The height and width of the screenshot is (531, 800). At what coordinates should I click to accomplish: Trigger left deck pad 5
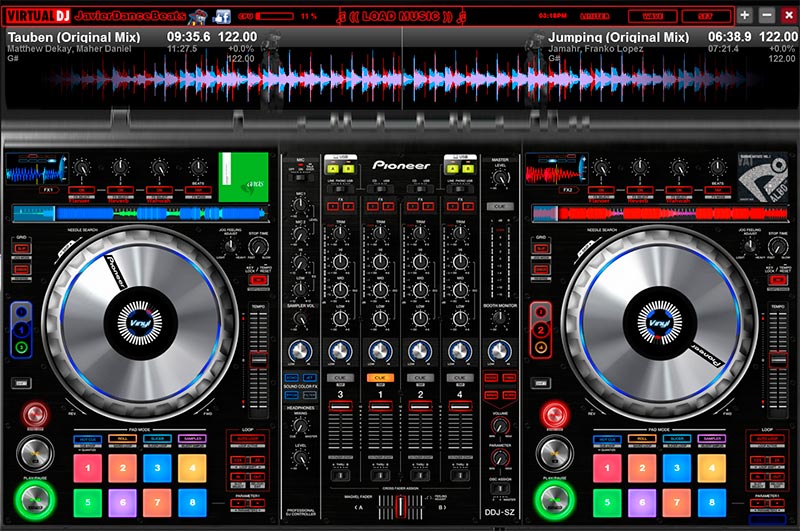click(88, 502)
